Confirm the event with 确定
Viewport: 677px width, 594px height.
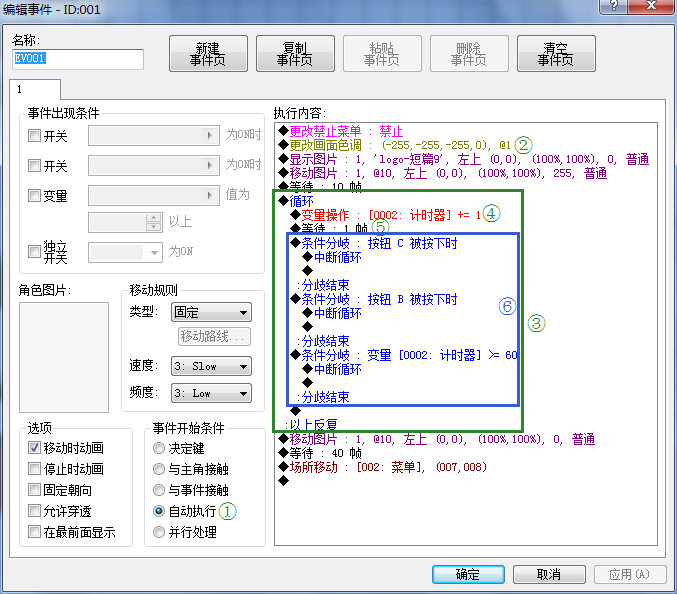tap(467, 574)
